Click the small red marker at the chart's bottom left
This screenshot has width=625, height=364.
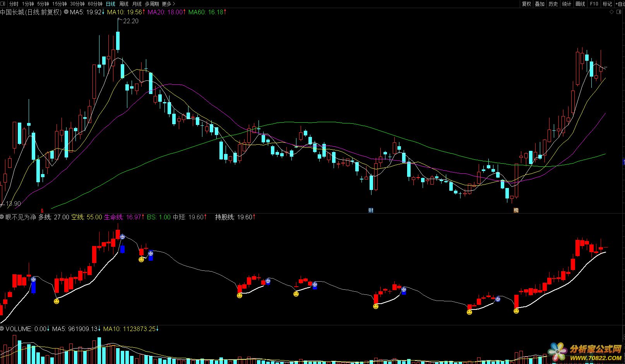(42, 211)
